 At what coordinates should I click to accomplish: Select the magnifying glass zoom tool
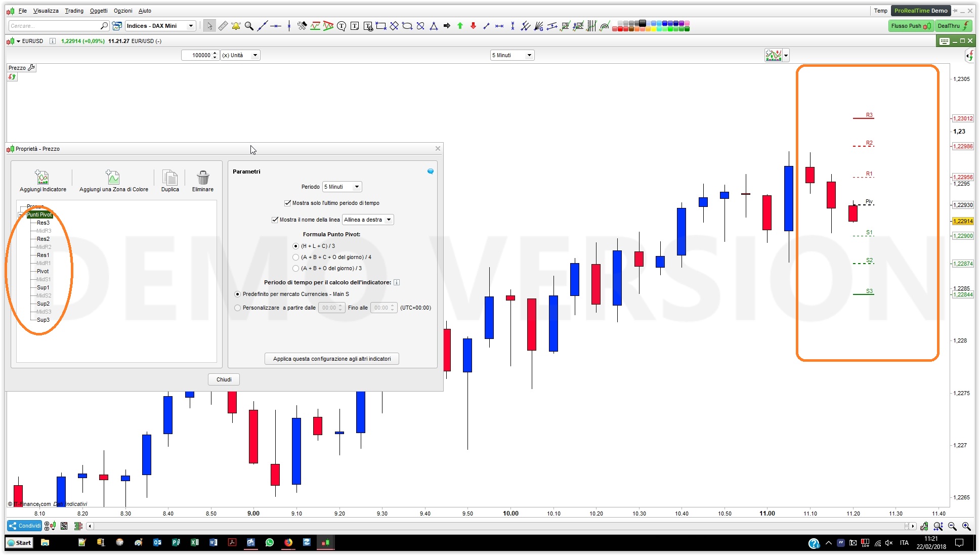pyautogui.click(x=249, y=26)
